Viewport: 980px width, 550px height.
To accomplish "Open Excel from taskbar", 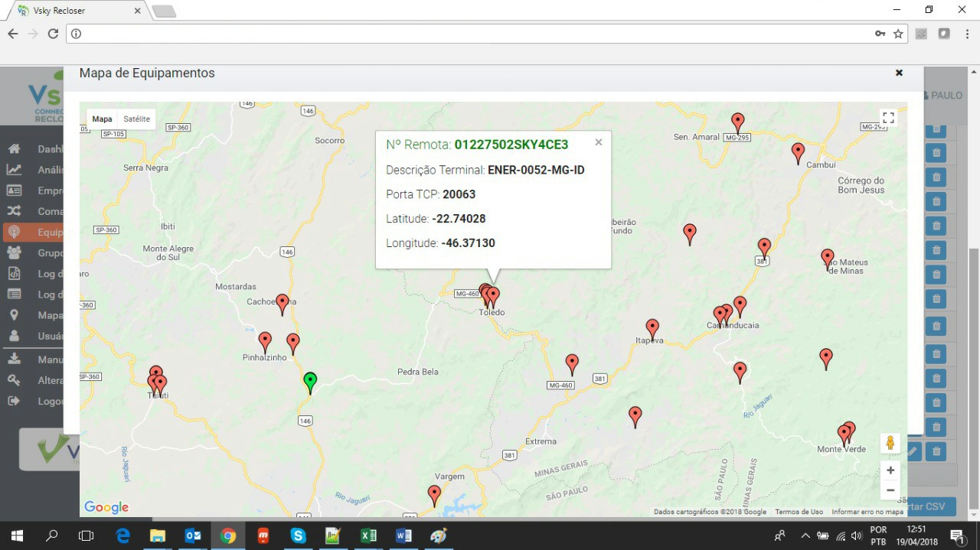I will (x=368, y=535).
